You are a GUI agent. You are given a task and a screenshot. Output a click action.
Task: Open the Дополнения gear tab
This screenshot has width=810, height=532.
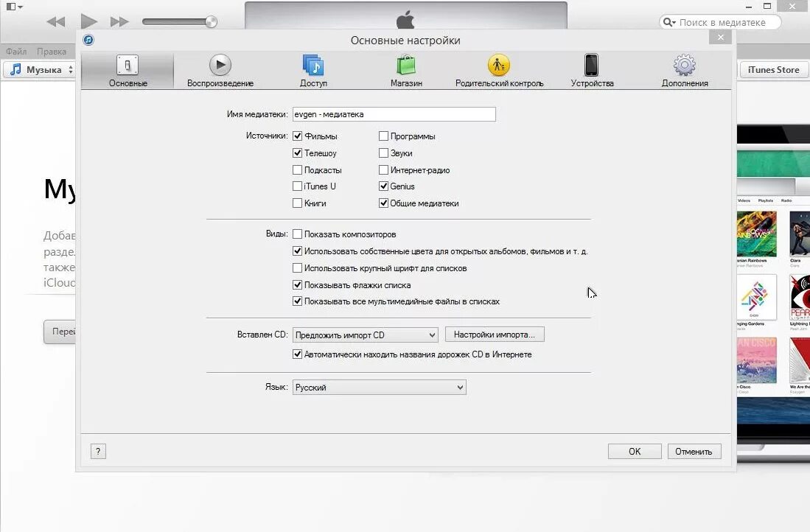coord(685,71)
